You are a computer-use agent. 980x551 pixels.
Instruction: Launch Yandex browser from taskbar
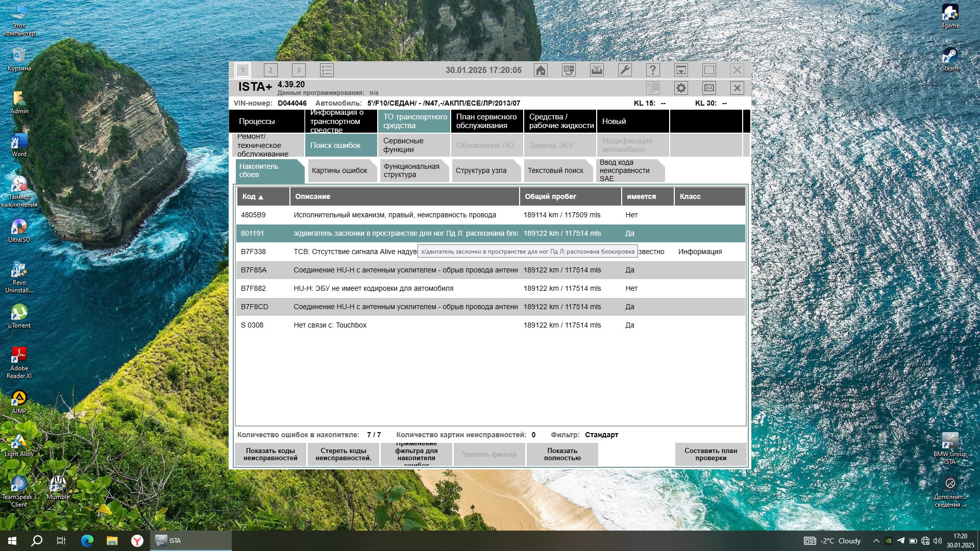[x=137, y=541]
